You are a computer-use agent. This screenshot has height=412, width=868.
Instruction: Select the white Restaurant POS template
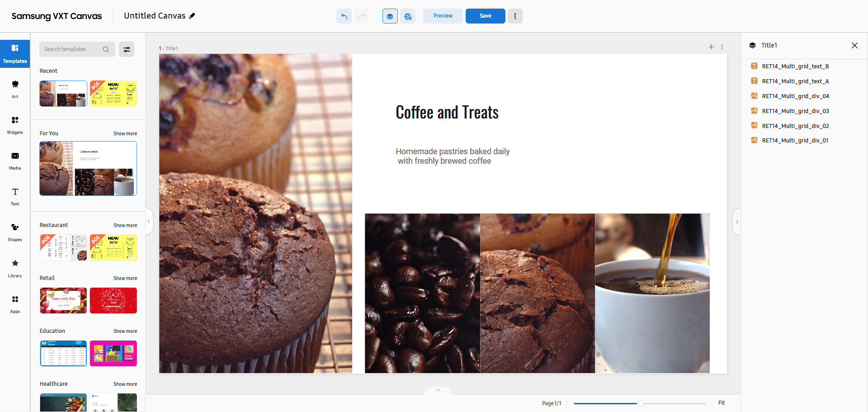63,247
